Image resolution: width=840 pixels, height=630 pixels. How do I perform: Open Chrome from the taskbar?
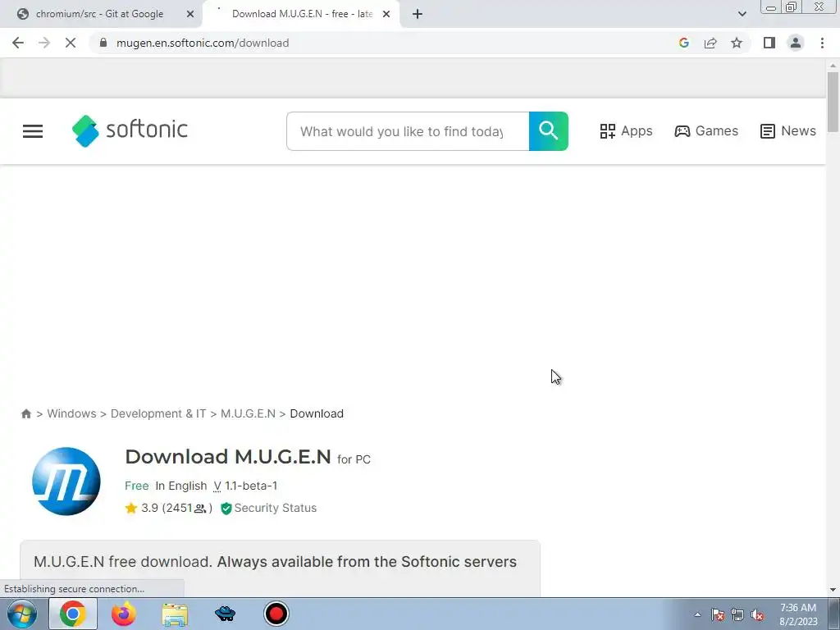(x=73, y=614)
